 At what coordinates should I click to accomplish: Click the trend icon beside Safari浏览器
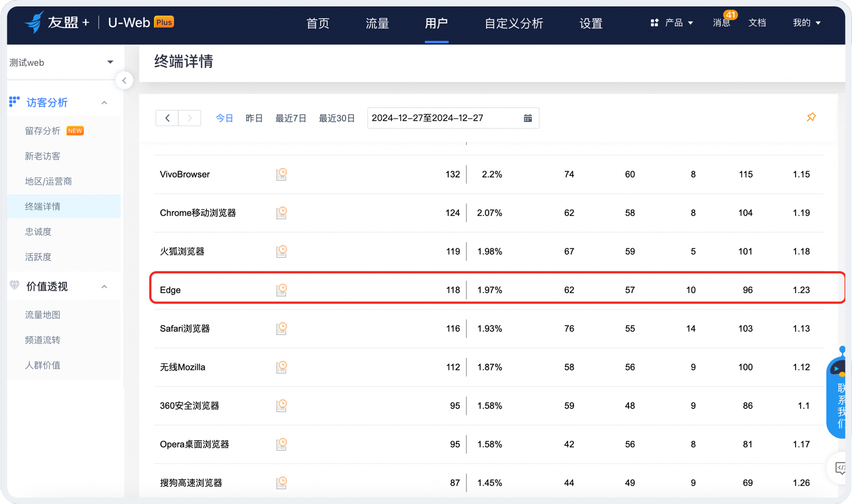click(281, 329)
